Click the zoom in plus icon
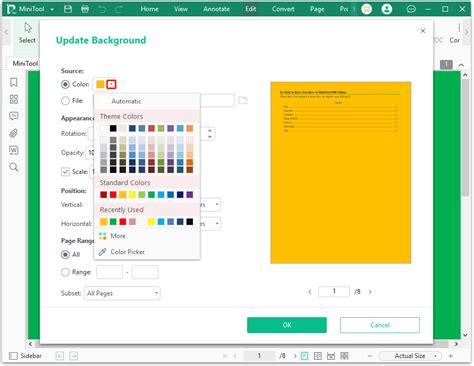This screenshot has width=474, height=366. coord(450,356)
